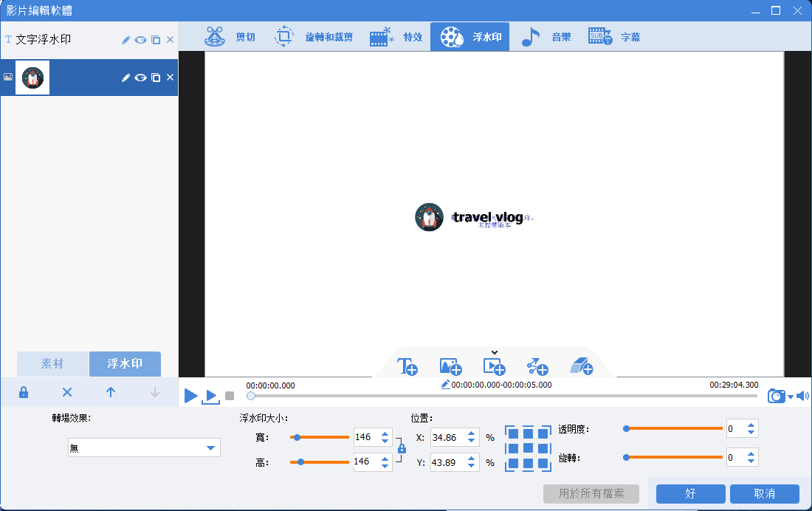Switch to the 浮水印 tab in left panel
The width and height of the screenshot is (812, 511).
125,364
